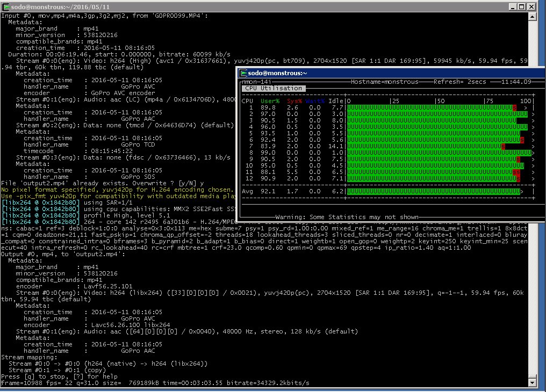The width and height of the screenshot is (546, 392).
Task: Click the scrollbar up arrow of the main terminal
Action: pyautogui.click(x=532, y=16)
